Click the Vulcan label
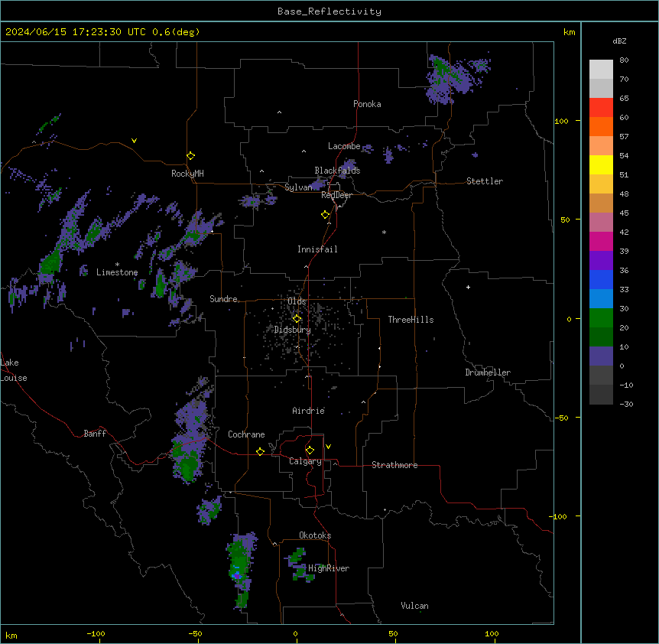This screenshot has height=644, width=659. 414,606
